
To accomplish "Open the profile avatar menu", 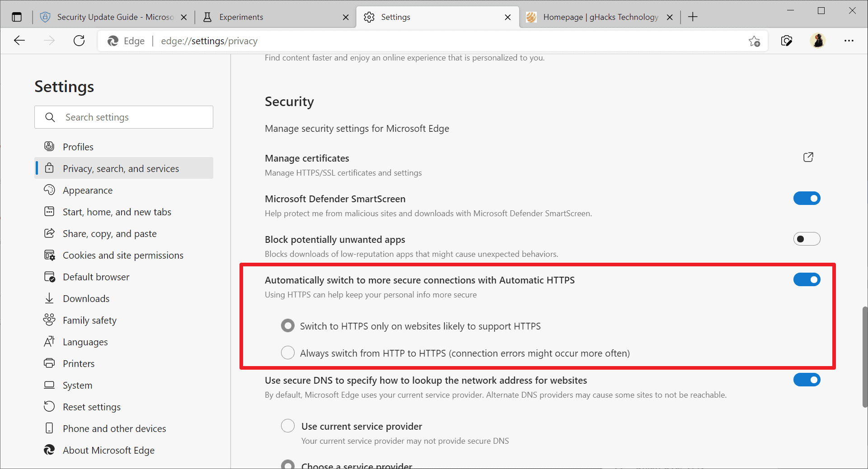I will tap(818, 41).
